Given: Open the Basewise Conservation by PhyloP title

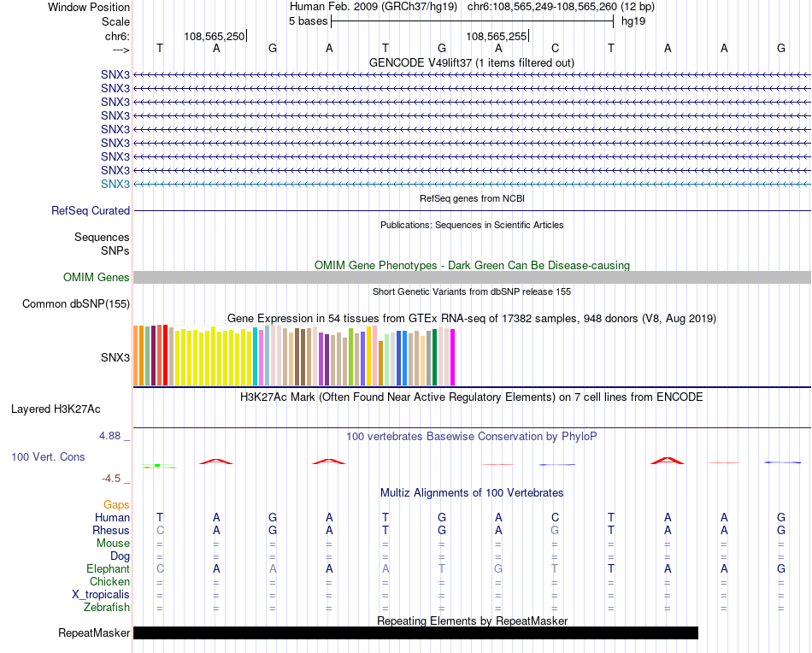Looking at the screenshot, I should point(472,436).
